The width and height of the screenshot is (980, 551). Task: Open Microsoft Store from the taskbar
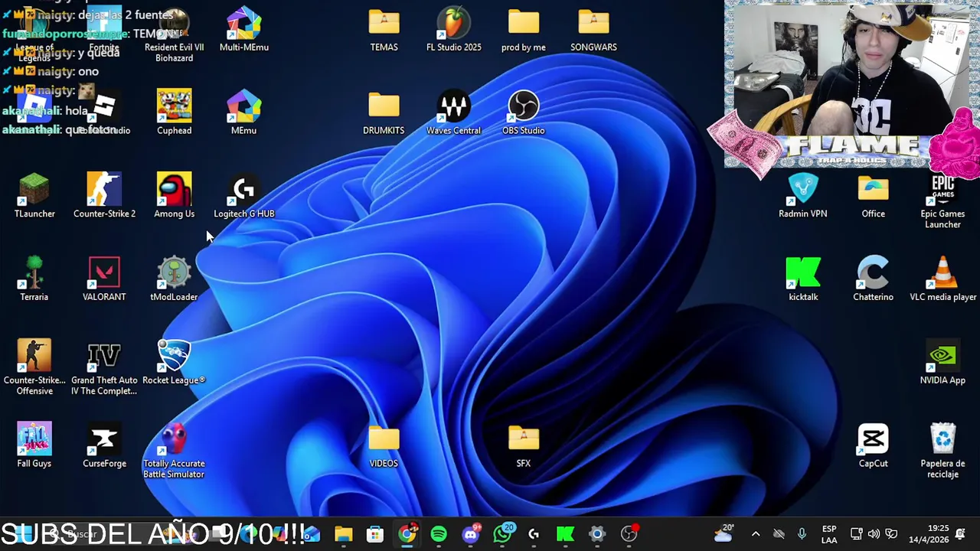375,534
